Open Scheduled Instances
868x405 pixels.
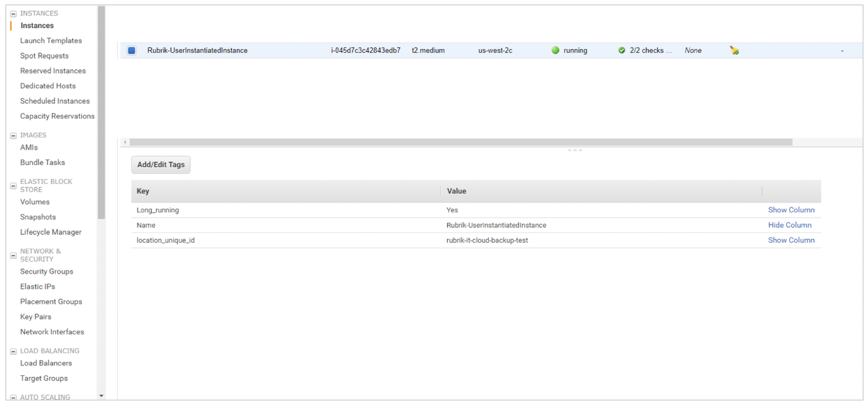tap(55, 101)
